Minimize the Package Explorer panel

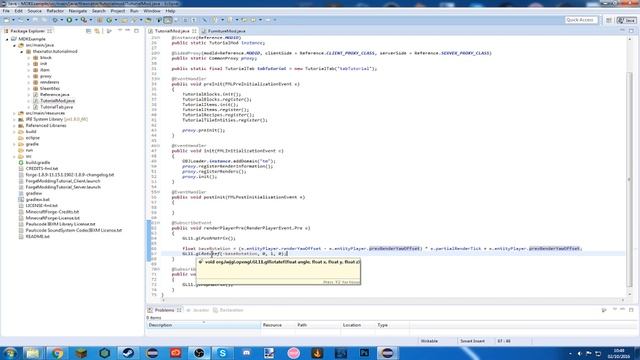(x=127, y=31)
